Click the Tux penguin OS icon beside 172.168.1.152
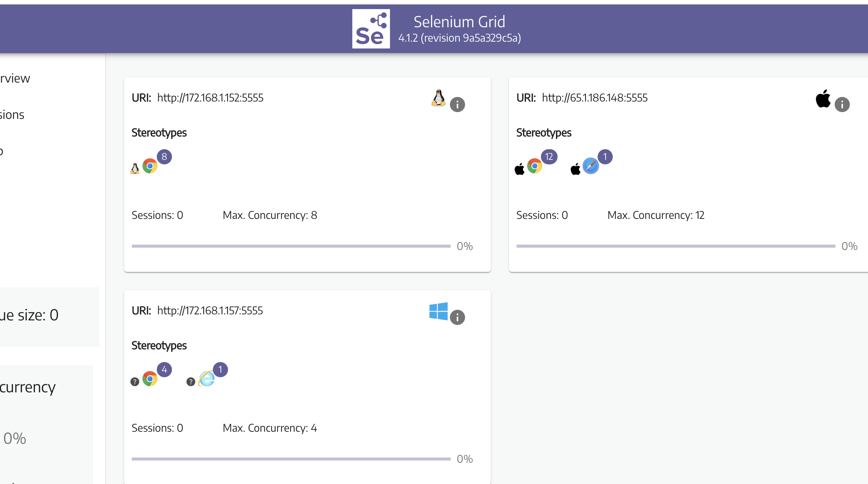868x484 pixels. (x=439, y=98)
